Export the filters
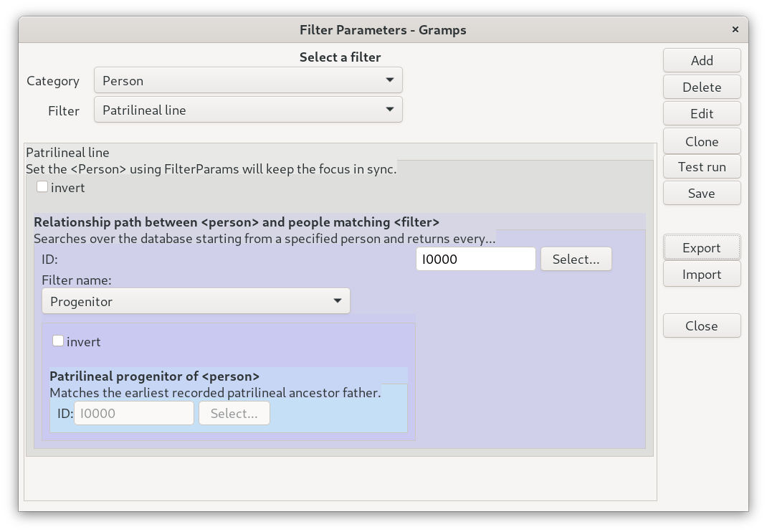The image size is (767, 532). (701, 247)
